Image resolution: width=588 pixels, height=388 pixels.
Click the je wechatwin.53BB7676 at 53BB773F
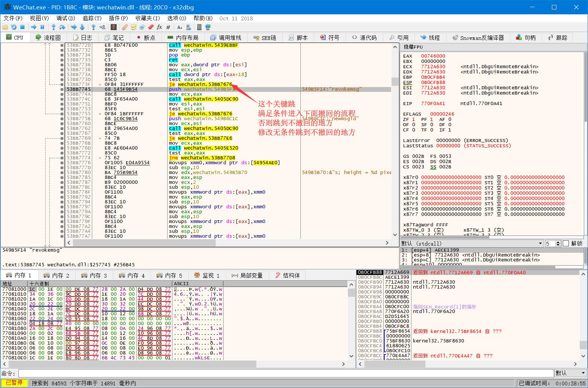[201, 84]
